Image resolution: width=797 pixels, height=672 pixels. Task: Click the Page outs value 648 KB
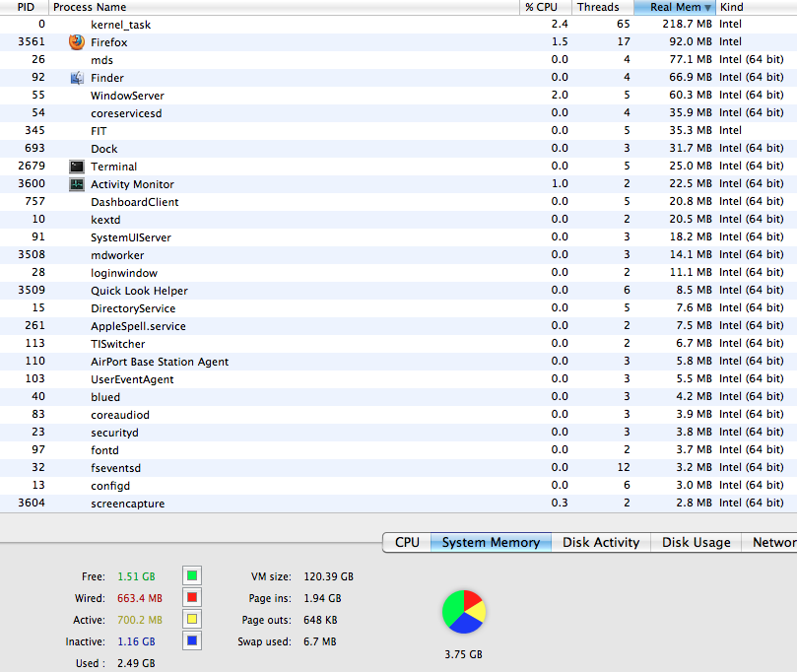tap(320, 620)
